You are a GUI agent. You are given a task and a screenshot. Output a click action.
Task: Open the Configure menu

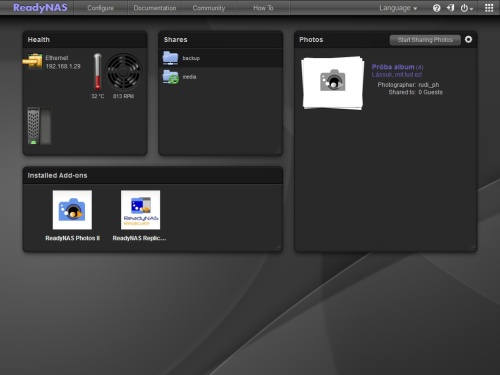coord(100,8)
